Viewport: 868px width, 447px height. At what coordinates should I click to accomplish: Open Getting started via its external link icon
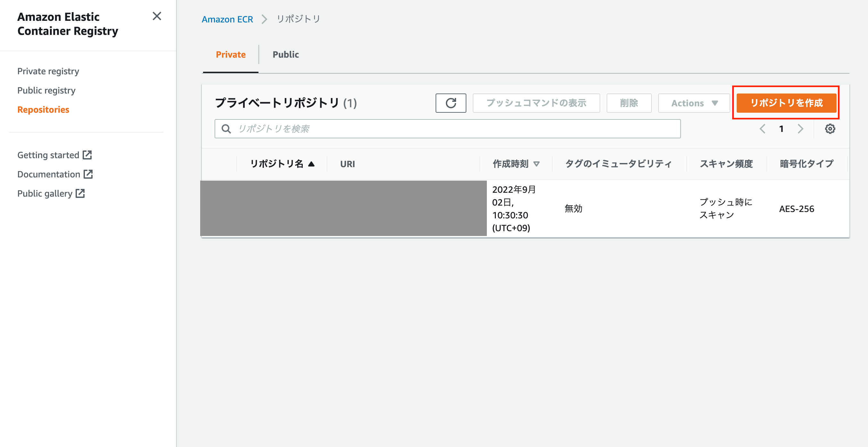[87, 155]
